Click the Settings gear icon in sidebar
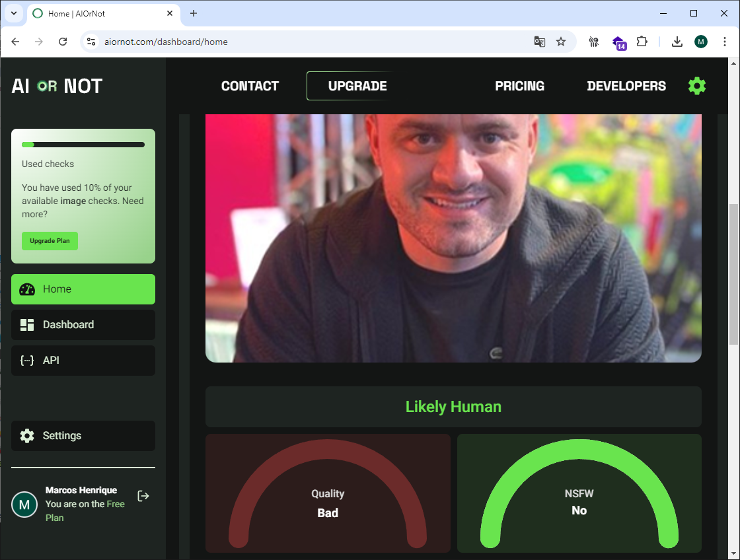740x560 pixels. tap(27, 435)
